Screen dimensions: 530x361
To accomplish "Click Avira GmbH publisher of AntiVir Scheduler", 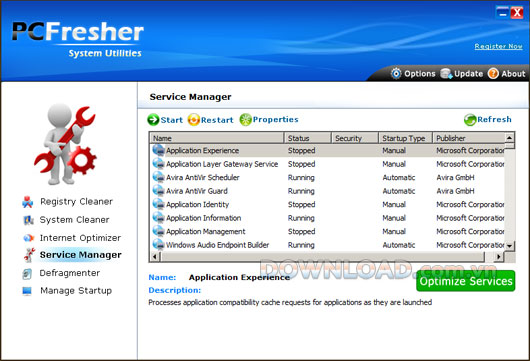I will click(456, 177).
